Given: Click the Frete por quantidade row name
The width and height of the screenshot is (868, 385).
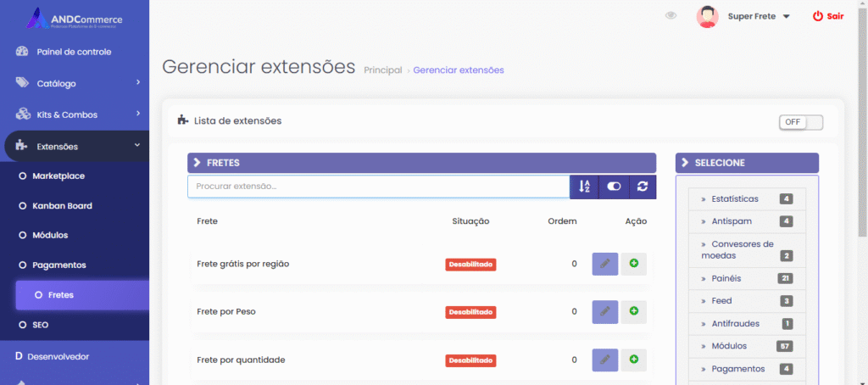Looking at the screenshot, I should tap(241, 360).
